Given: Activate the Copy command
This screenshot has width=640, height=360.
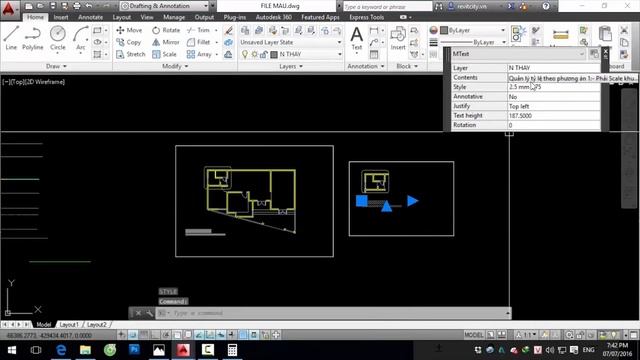Looking at the screenshot, I should [x=129, y=42].
